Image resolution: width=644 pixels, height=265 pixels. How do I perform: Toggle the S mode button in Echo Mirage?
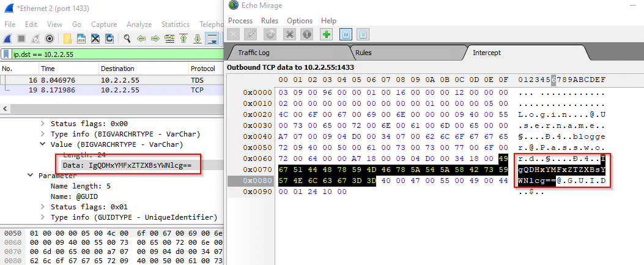tap(363, 35)
